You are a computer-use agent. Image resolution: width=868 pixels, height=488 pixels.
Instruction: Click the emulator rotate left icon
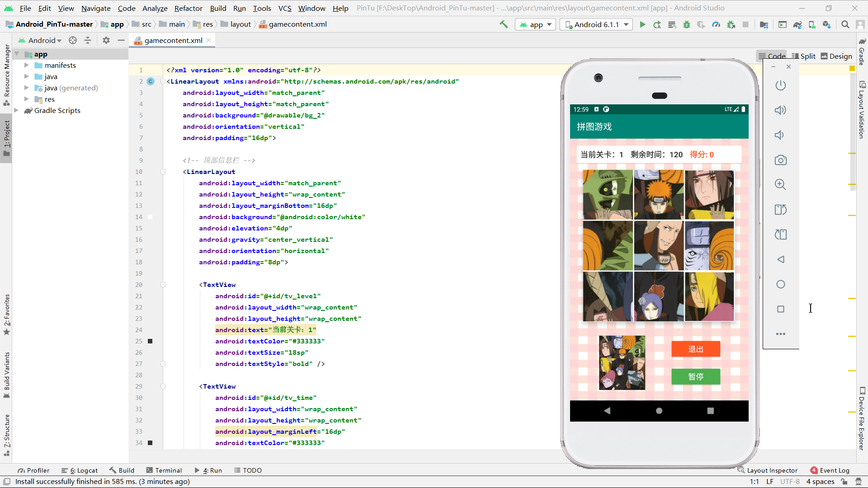click(x=781, y=210)
